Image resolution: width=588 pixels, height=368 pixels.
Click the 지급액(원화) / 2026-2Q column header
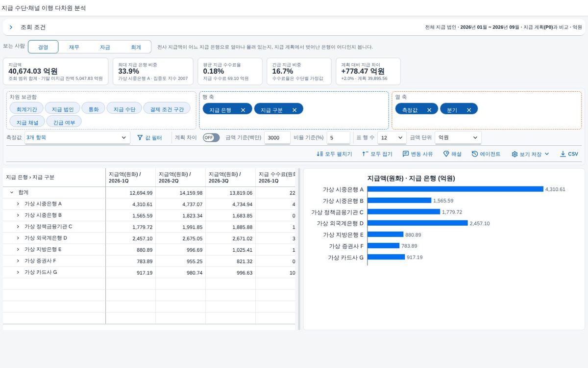pyautogui.click(x=180, y=177)
